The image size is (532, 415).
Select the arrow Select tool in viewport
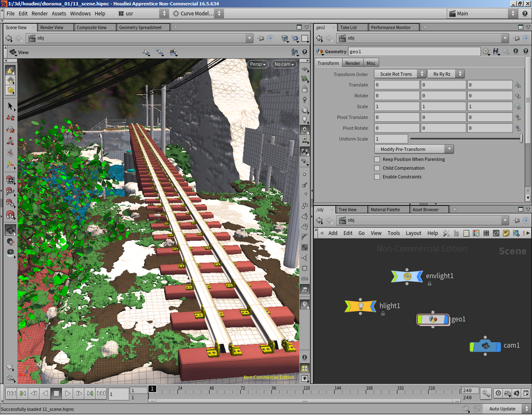coord(10,106)
